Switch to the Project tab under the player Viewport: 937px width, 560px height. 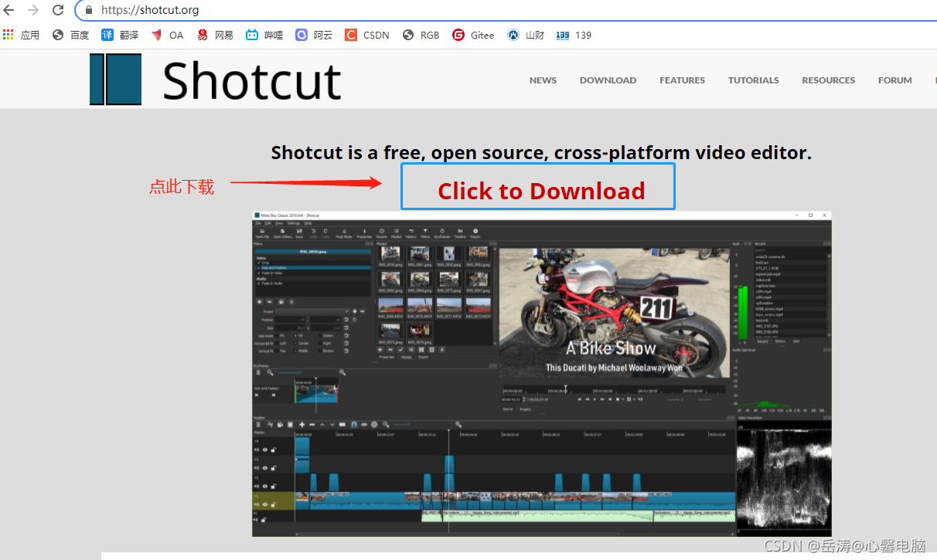[x=526, y=409]
